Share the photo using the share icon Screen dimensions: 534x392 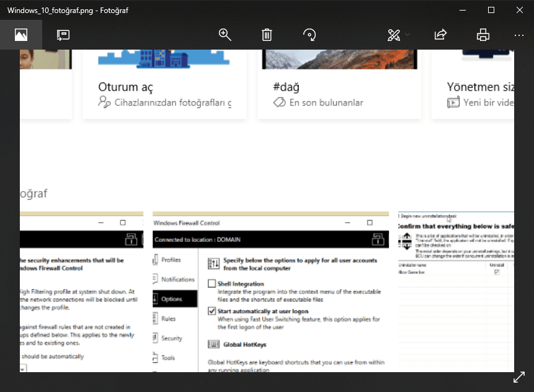pos(440,35)
